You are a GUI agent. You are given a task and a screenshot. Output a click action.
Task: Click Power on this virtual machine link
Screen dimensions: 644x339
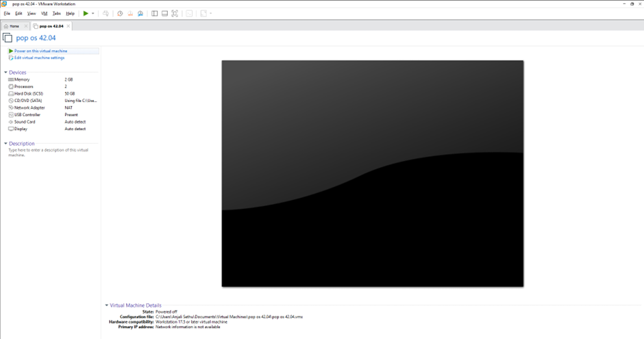pyautogui.click(x=40, y=51)
